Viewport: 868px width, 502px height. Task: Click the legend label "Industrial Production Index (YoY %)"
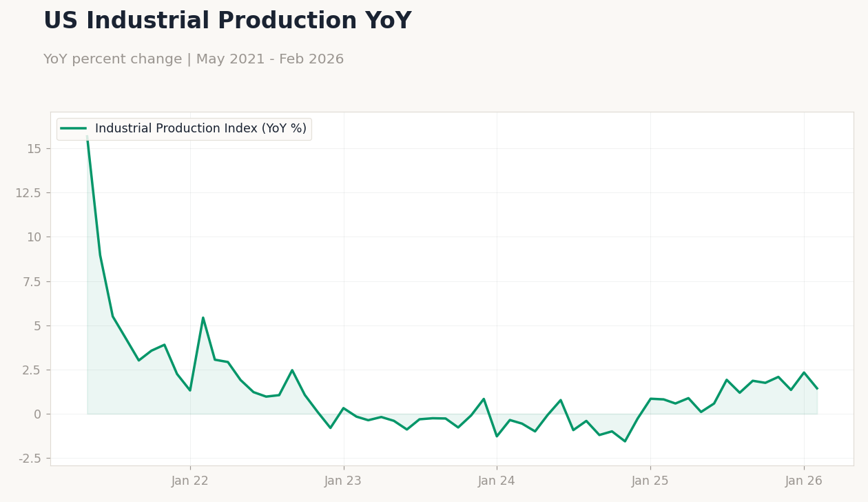(200, 129)
